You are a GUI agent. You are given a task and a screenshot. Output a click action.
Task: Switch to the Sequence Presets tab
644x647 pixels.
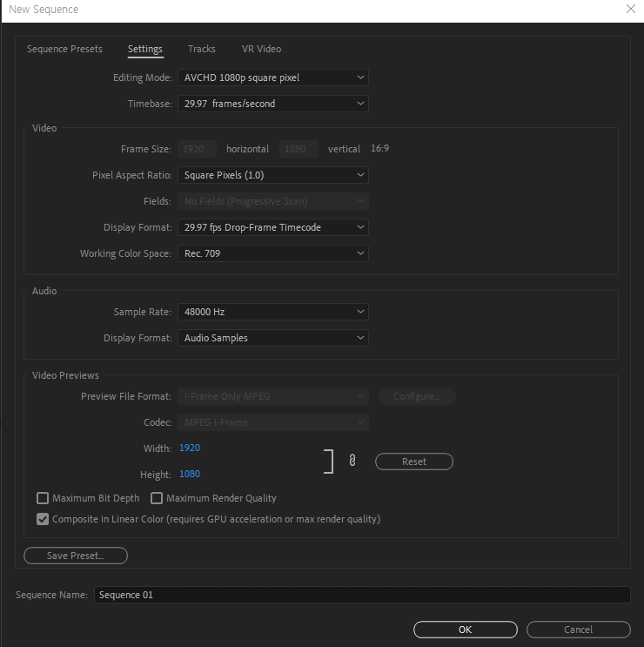point(64,49)
